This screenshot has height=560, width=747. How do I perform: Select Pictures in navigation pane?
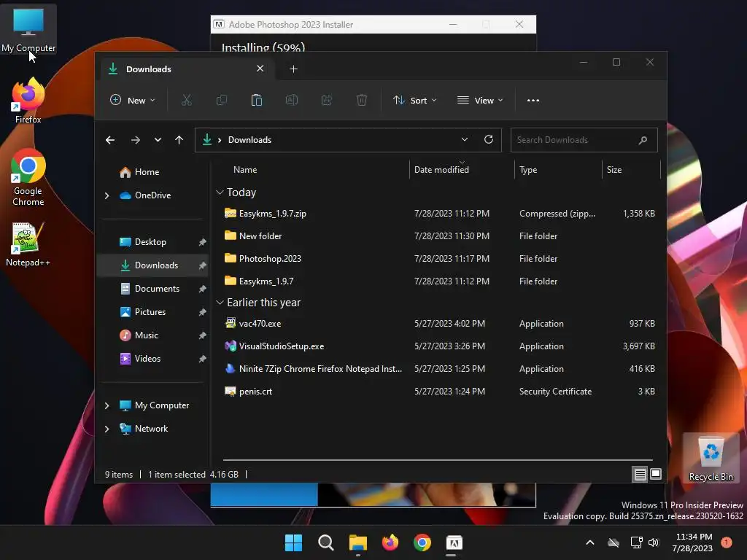pos(152,312)
